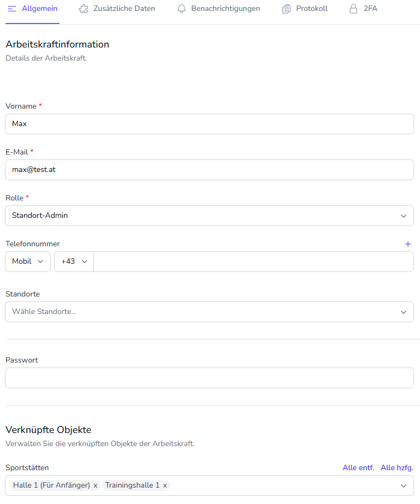Screen dimensions: 420x504
Task: Click the lock icon for 2FA
Action: 353,9
